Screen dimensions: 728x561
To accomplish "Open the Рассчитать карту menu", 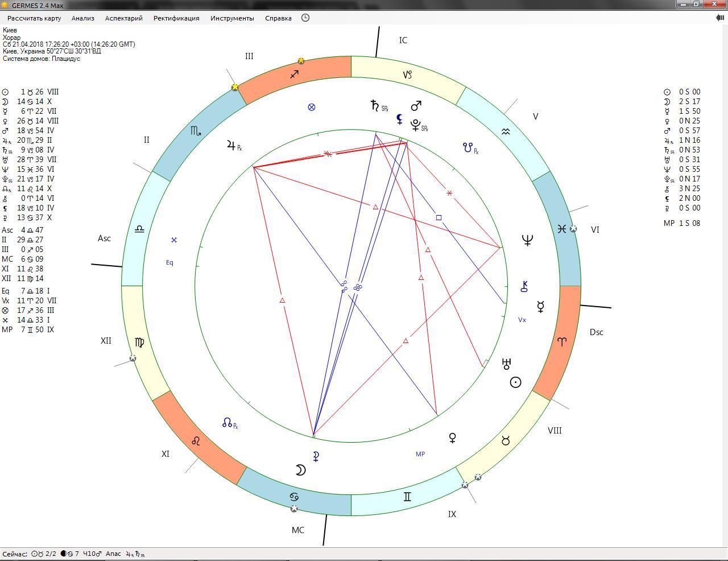I will [34, 18].
